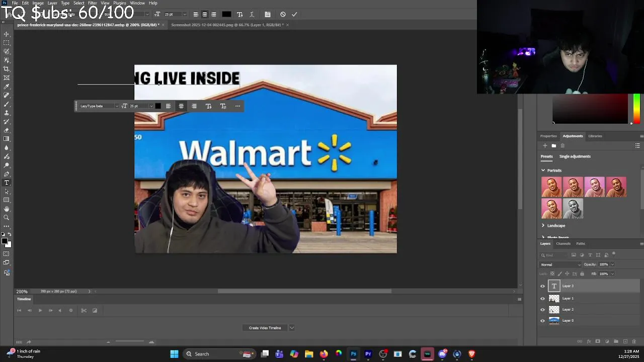Select the Zoom tool
644x362 pixels.
click(7, 218)
